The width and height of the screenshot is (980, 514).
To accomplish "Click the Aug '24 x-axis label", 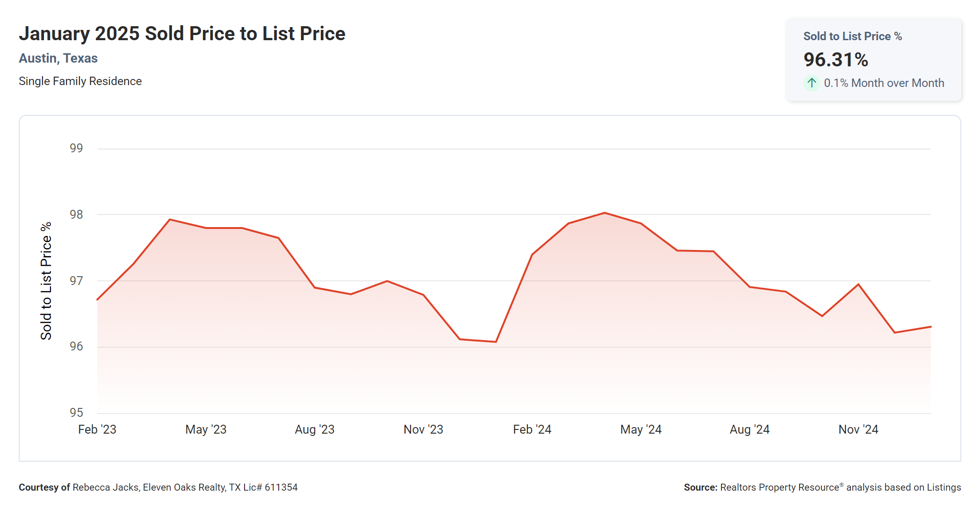I will click(x=749, y=429).
